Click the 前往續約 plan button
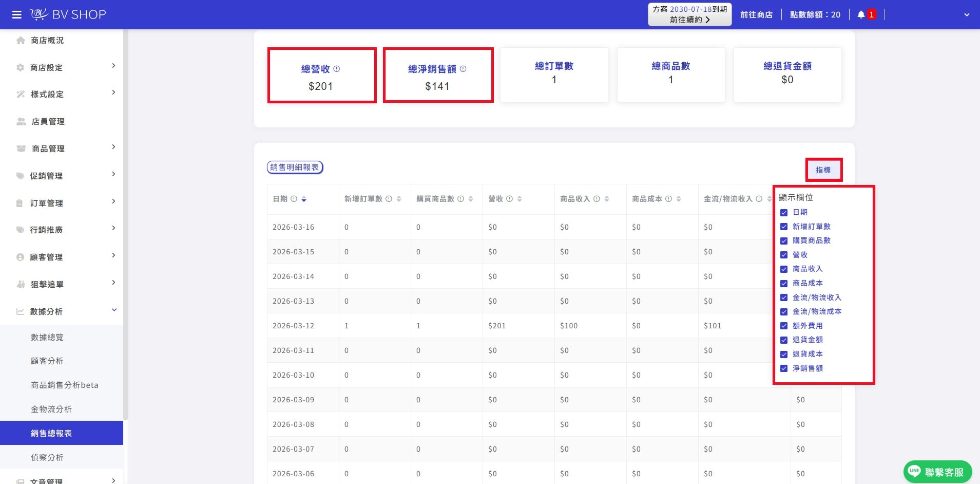 click(x=689, y=14)
